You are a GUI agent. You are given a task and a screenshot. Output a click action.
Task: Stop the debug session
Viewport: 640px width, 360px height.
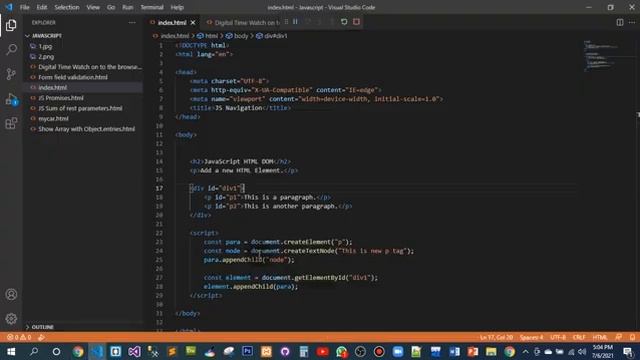[356, 22]
